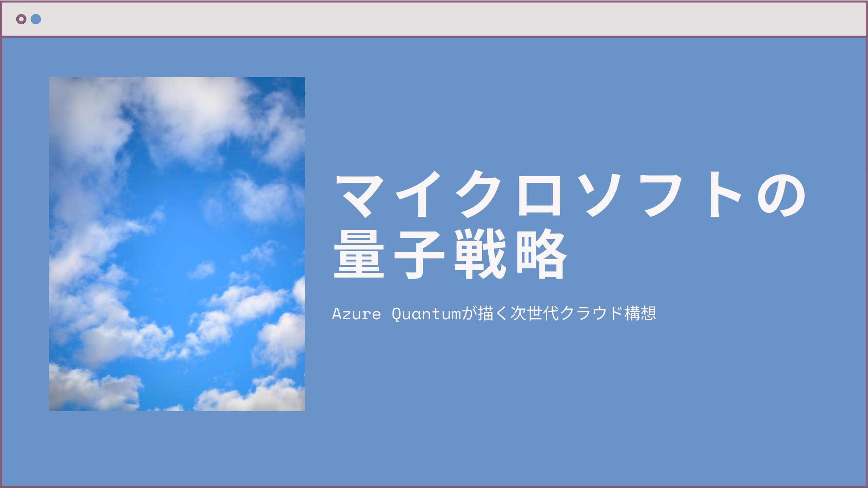Click the word Quantum in subtitle
This screenshot has width=868, height=488.
click(426, 314)
